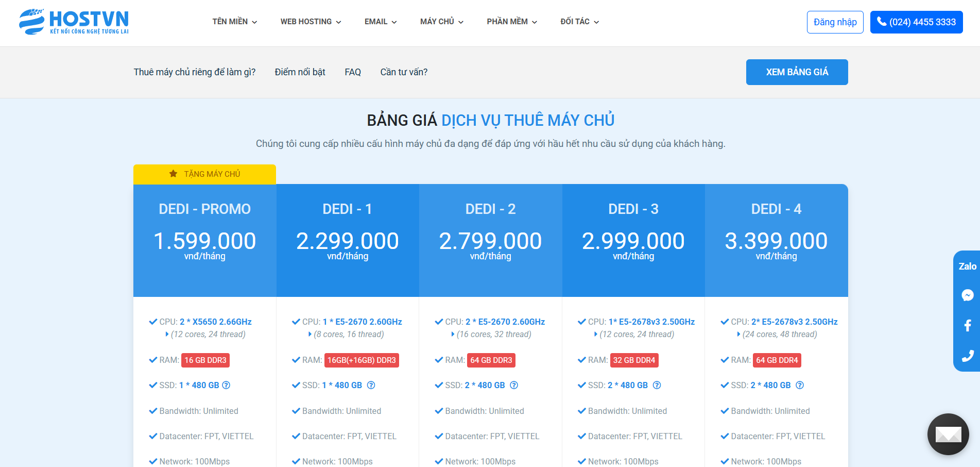The image size is (980, 467).
Task: Go to the FAQ section
Action: click(x=353, y=72)
